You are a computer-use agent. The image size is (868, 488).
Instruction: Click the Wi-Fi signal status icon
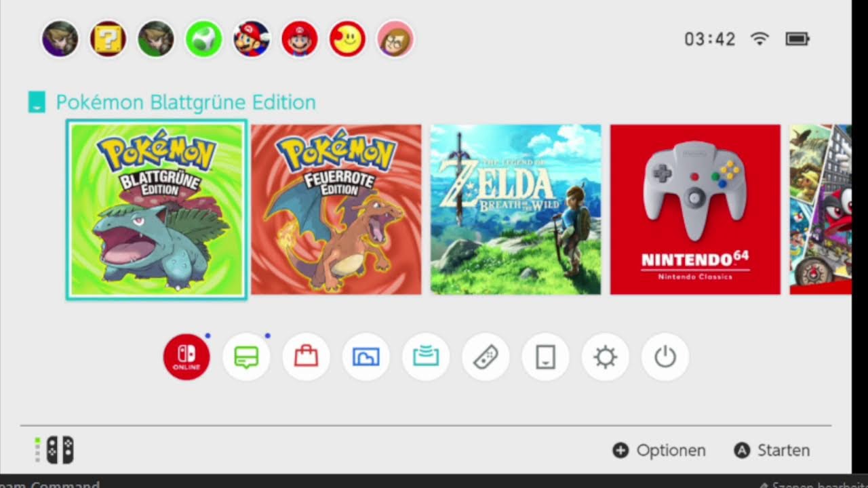759,39
